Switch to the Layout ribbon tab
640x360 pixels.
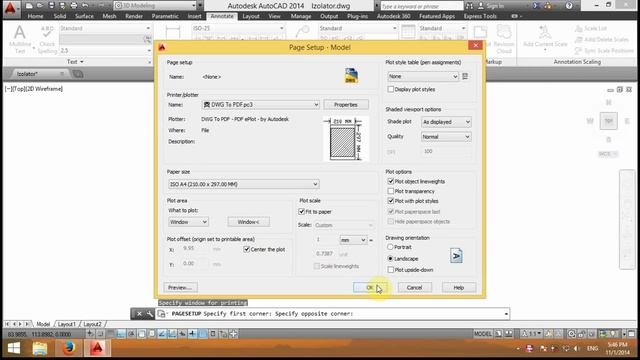point(251,16)
